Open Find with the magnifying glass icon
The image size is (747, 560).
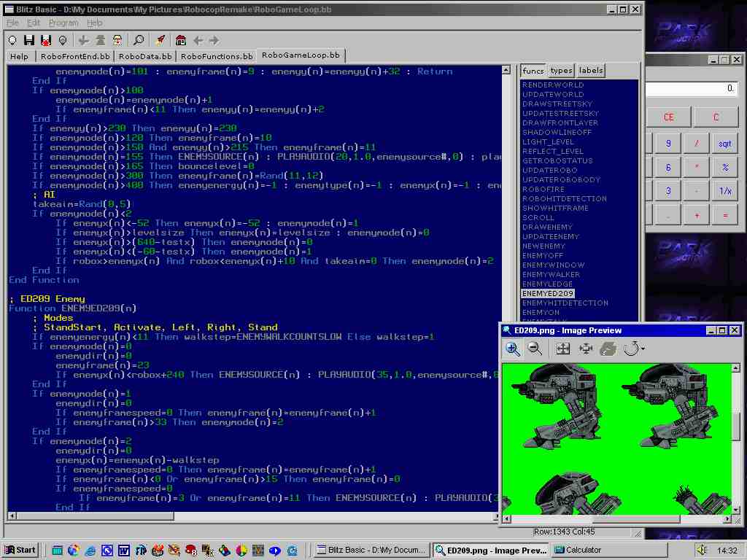click(138, 40)
